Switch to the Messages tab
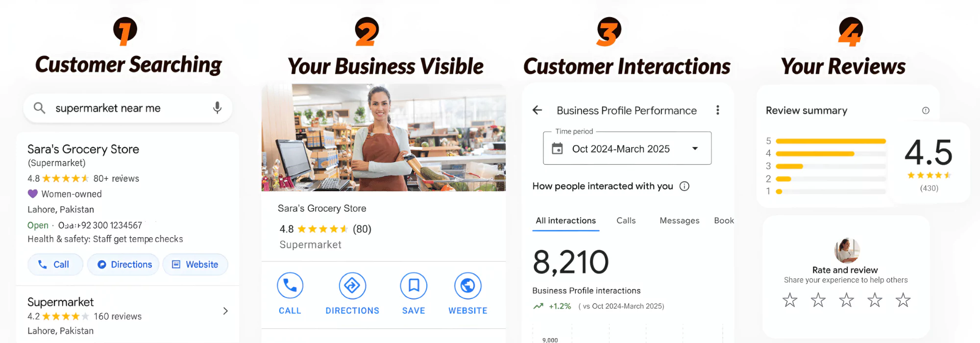The height and width of the screenshot is (343, 980). tap(679, 220)
